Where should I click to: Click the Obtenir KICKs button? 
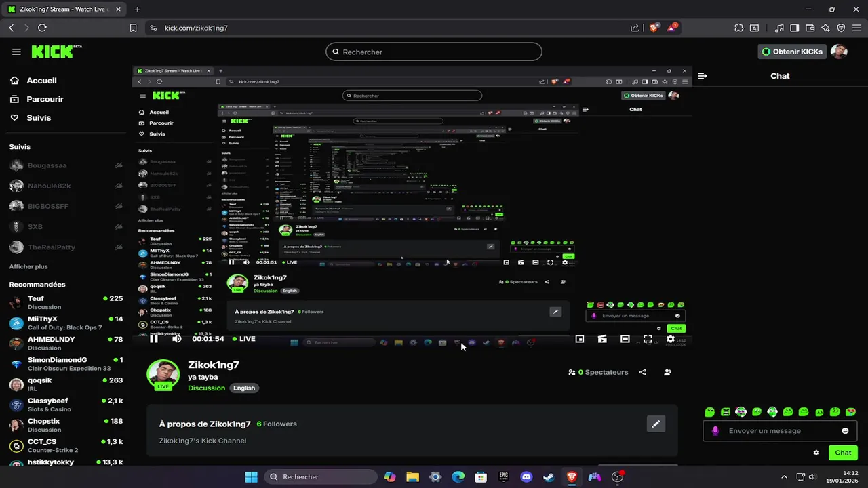pos(791,52)
